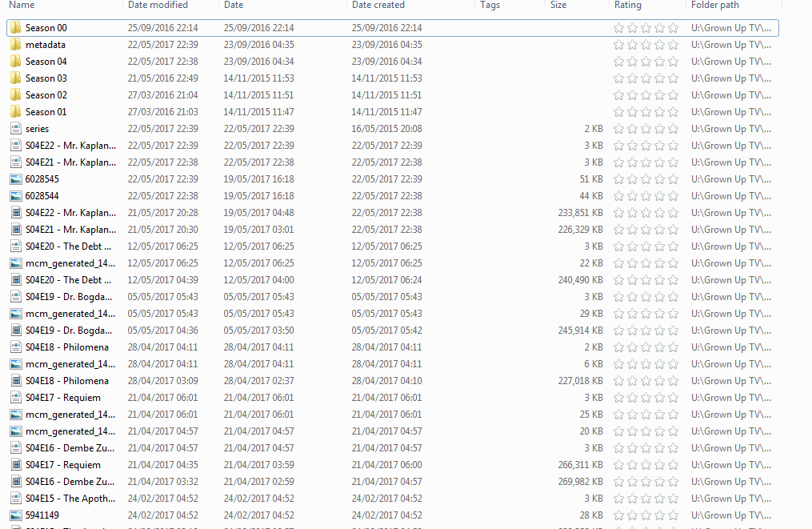Select the 269,982 KB S04E16 Dembe video icon
Screen dimensions: 812x529
pos(16,481)
